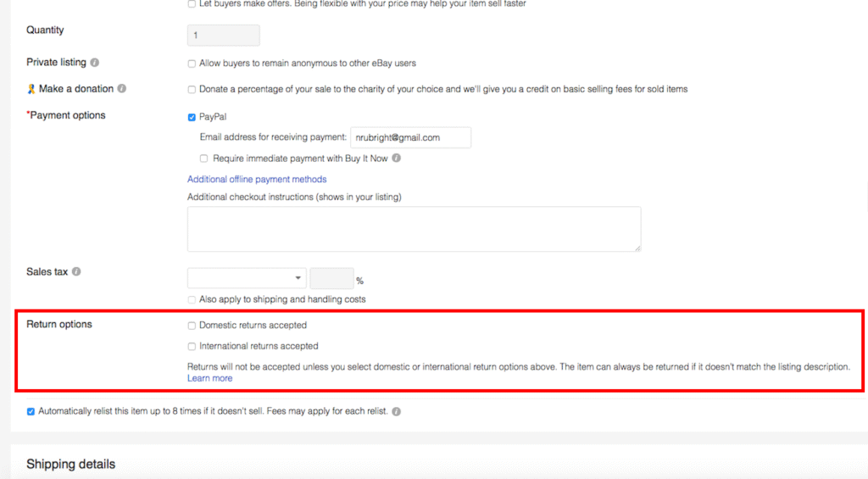Open Additional offline payment methods link

click(257, 180)
